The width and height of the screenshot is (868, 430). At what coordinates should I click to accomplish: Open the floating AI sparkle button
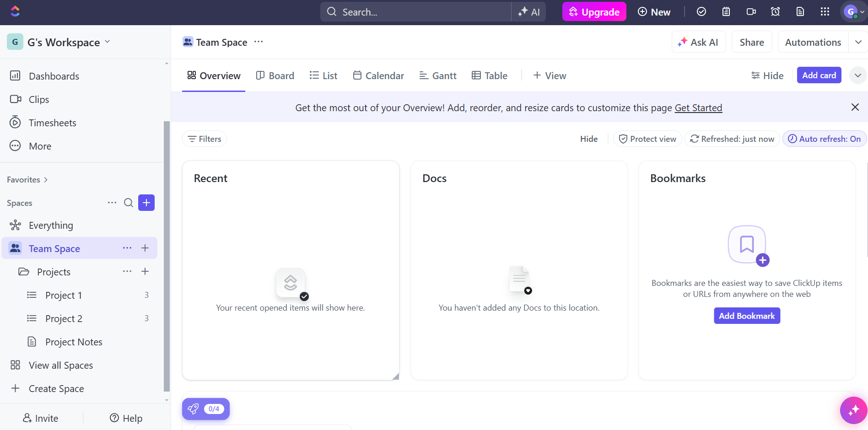tap(853, 410)
